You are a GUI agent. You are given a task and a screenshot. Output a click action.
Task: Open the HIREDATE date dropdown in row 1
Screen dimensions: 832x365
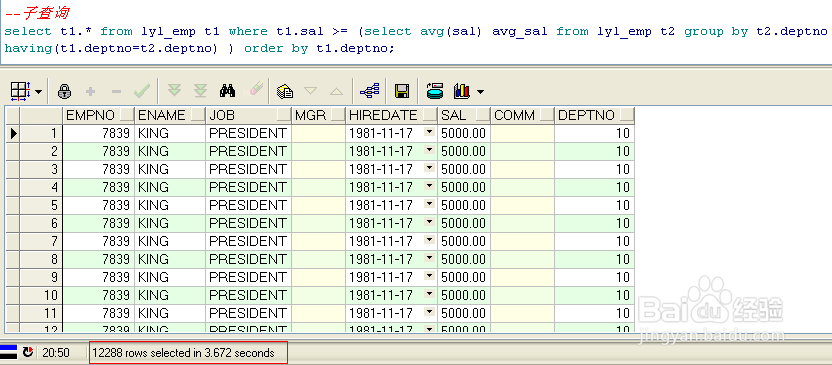pyautogui.click(x=429, y=132)
